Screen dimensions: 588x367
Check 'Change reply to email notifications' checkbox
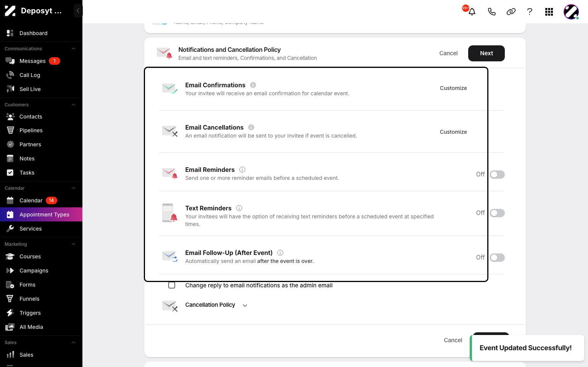[x=172, y=285]
